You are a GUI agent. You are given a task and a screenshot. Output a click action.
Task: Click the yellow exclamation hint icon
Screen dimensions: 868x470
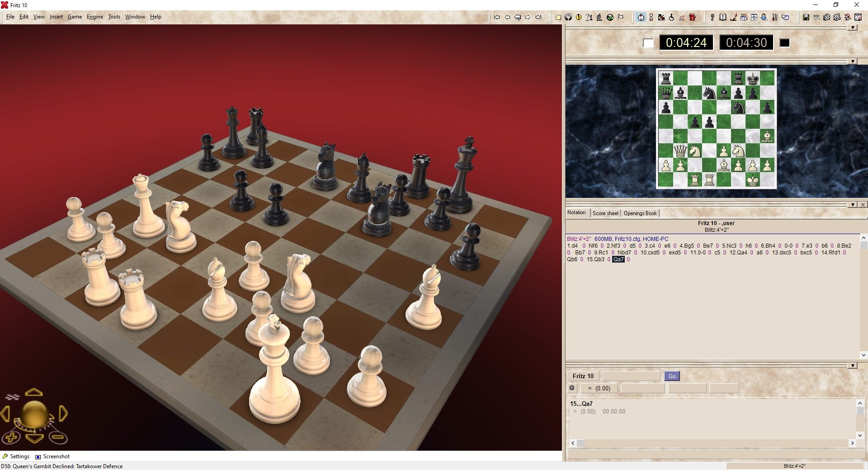point(579,17)
